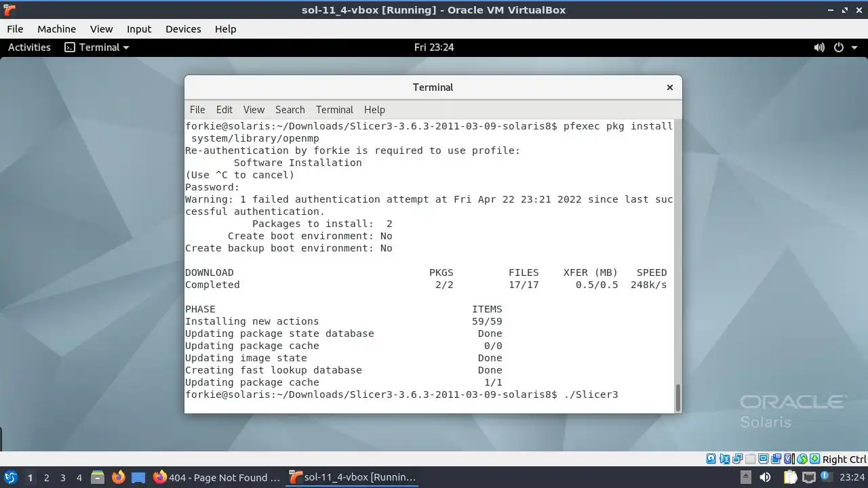The height and width of the screenshot is (488, 868).
Task: Open Terminal File menu
Action: 197,110
